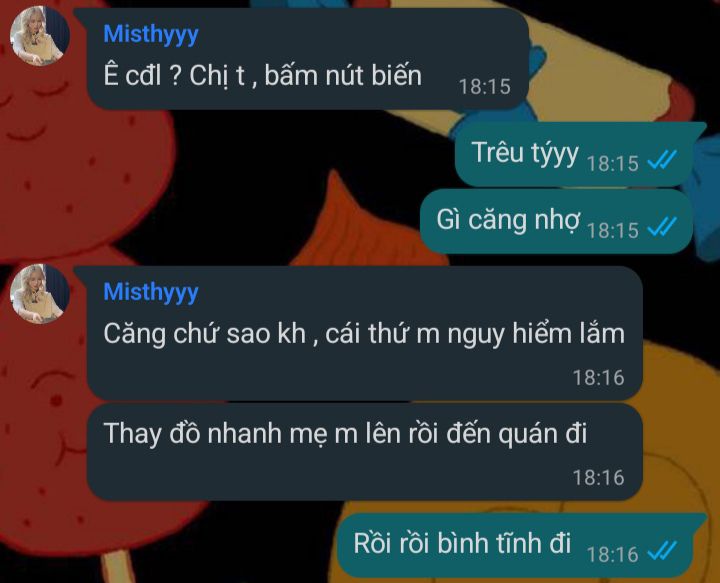Tap the 'Thay đồ nhanh mẹ m lên' message
Image resolution: width=720 pixels, height=583 pixels.
click(364, 452)
